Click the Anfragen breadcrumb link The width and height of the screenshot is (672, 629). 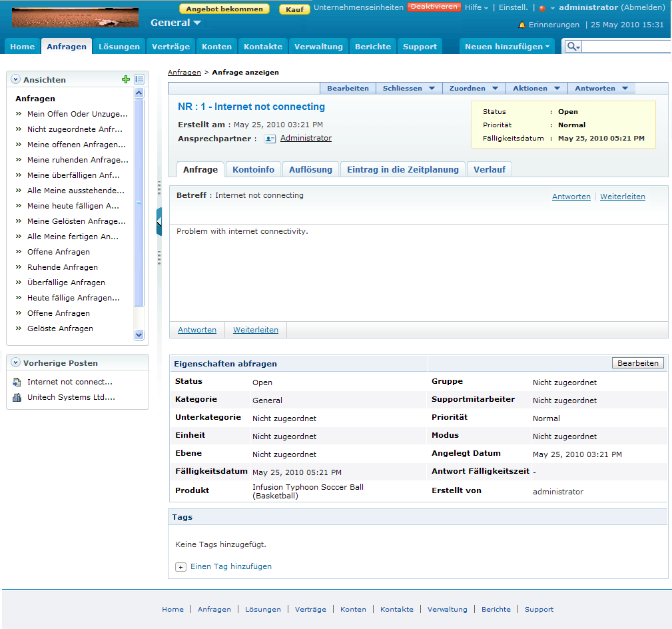coord(184,72)
